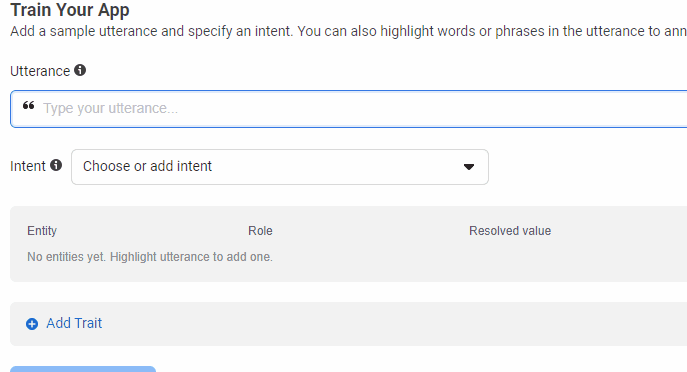
Task: Expand the Choose or add intent combo box
Action: point(280,167)
